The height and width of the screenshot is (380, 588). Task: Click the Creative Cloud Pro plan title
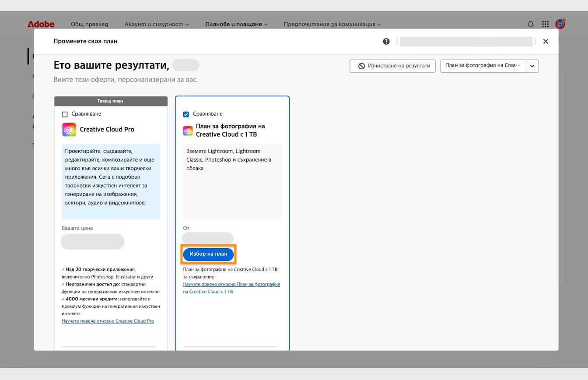(x=107, y=130)
